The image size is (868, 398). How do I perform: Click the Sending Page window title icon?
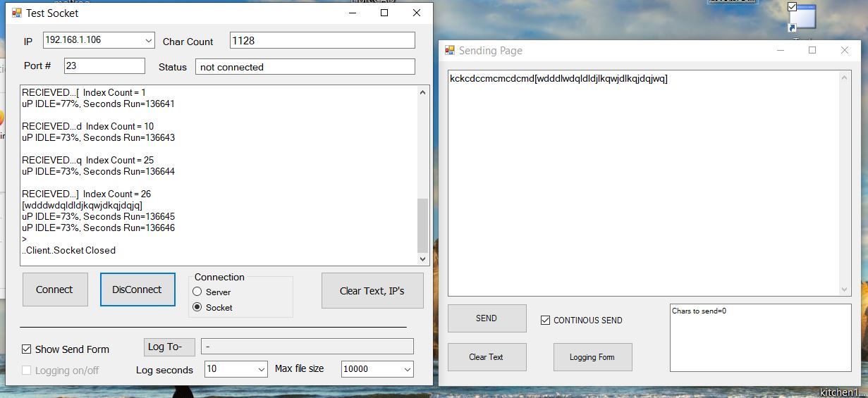(449, 51)
